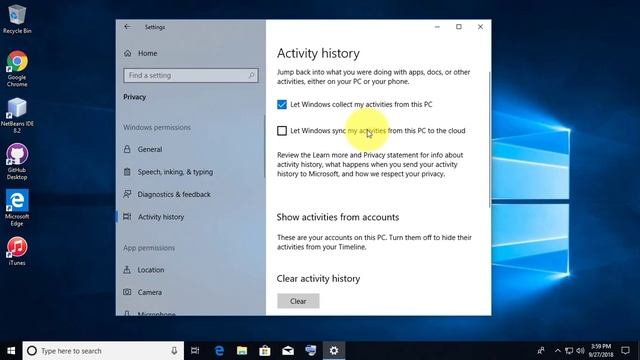This screenshot has height=360, width=640.
Task: Show hidden system tray icons
Action: pos(558,351)
